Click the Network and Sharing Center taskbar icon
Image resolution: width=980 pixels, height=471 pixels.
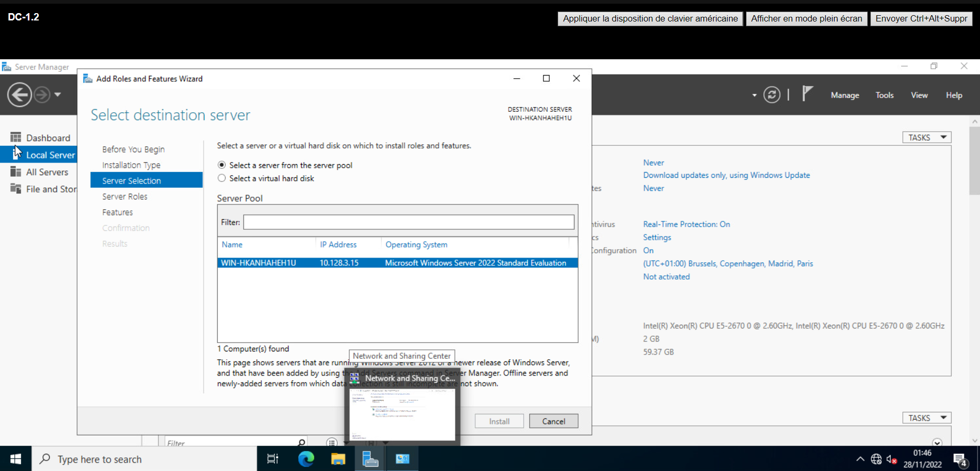pyautogui.click(x=402, y=459)
